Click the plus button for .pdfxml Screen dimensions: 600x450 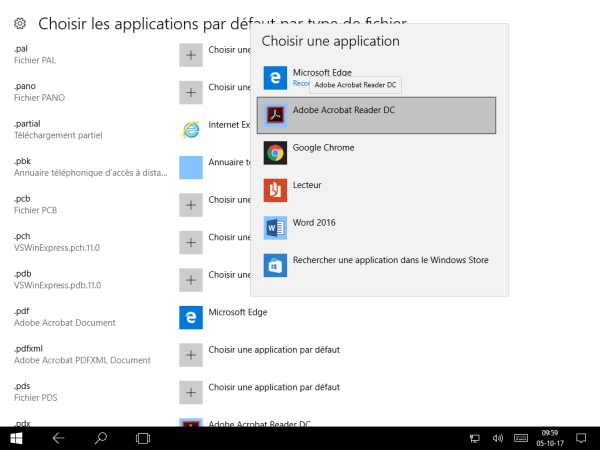(191, 355)
